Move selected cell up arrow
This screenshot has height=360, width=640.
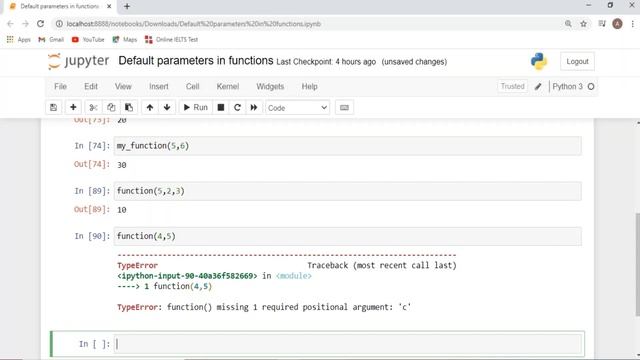click(150, 108)
